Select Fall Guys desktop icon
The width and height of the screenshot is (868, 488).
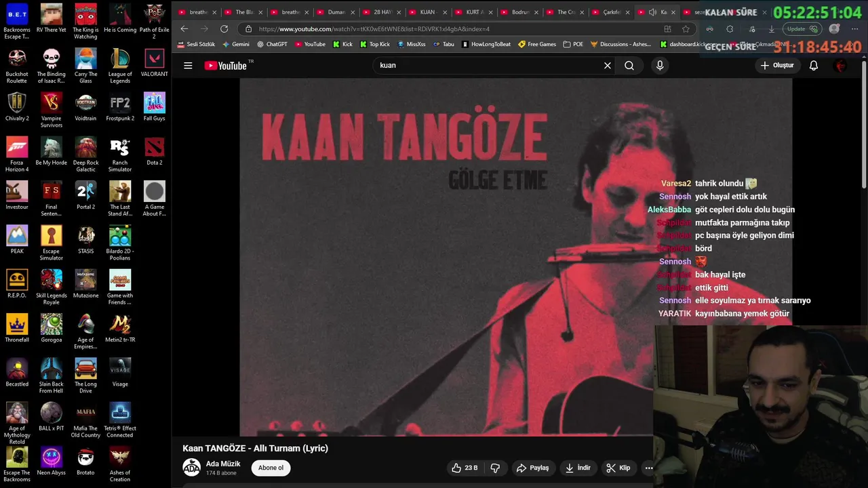(x=155, y=107)
